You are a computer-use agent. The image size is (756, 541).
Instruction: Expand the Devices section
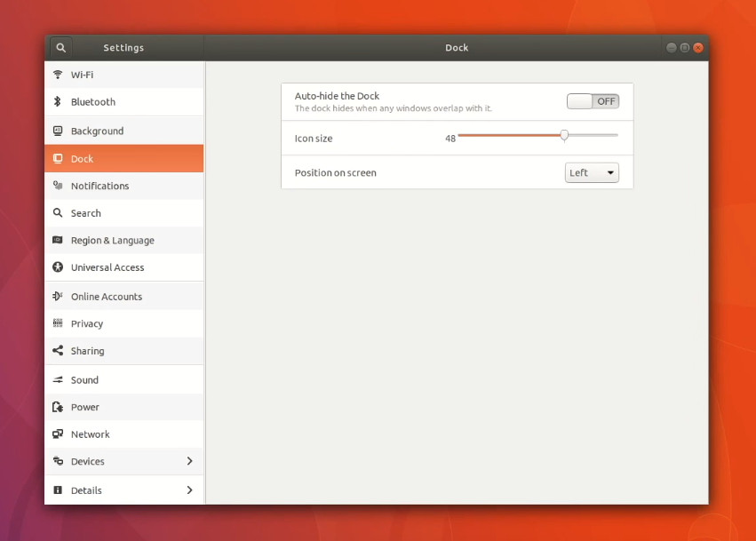tap(123, 462)
